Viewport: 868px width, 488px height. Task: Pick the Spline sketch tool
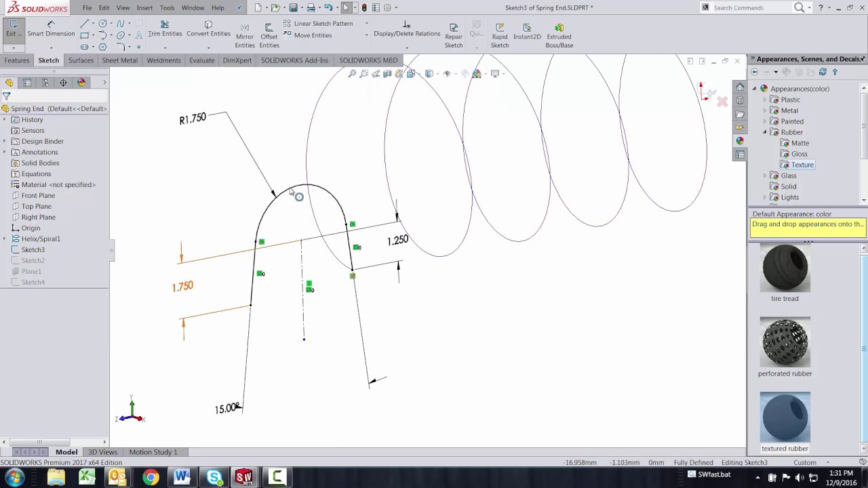click(121, 24)
